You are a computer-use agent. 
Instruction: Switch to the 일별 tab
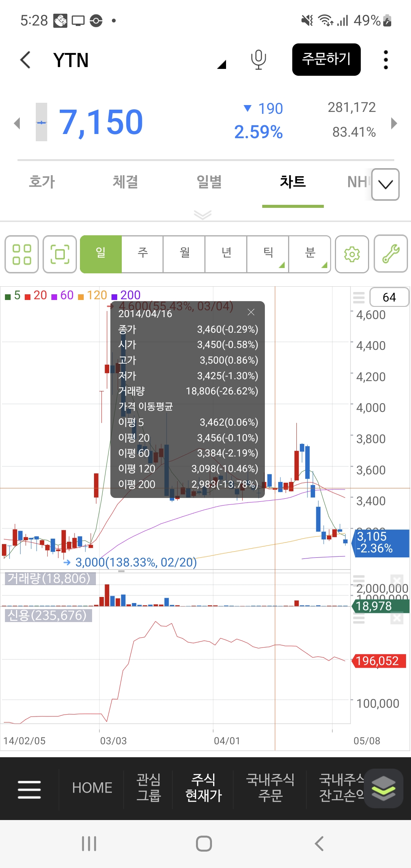click(x=209, y=182)
